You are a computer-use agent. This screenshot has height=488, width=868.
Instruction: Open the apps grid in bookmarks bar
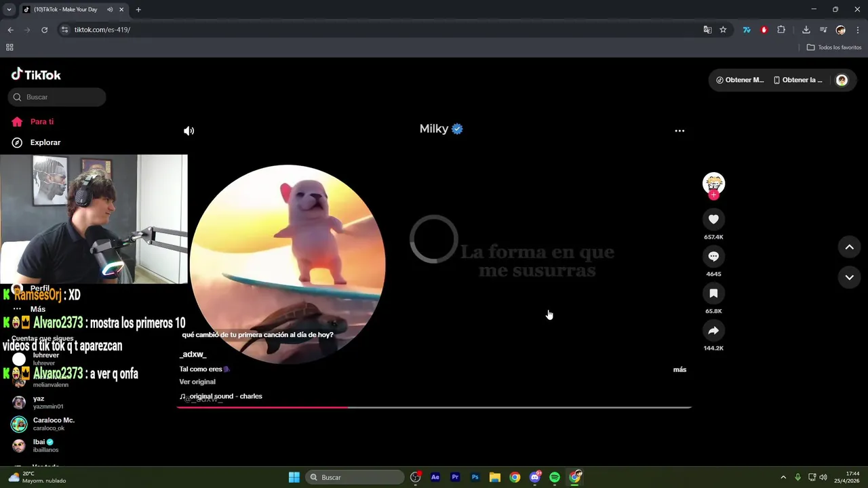pos(9,47)
